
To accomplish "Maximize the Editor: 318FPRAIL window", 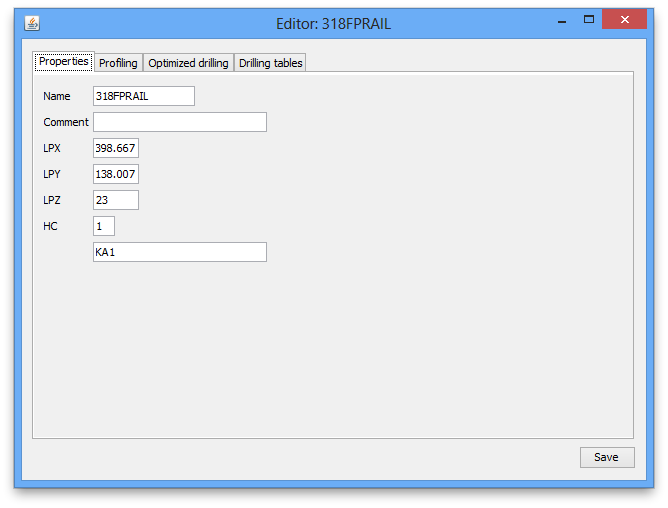I will pos(589,20).
